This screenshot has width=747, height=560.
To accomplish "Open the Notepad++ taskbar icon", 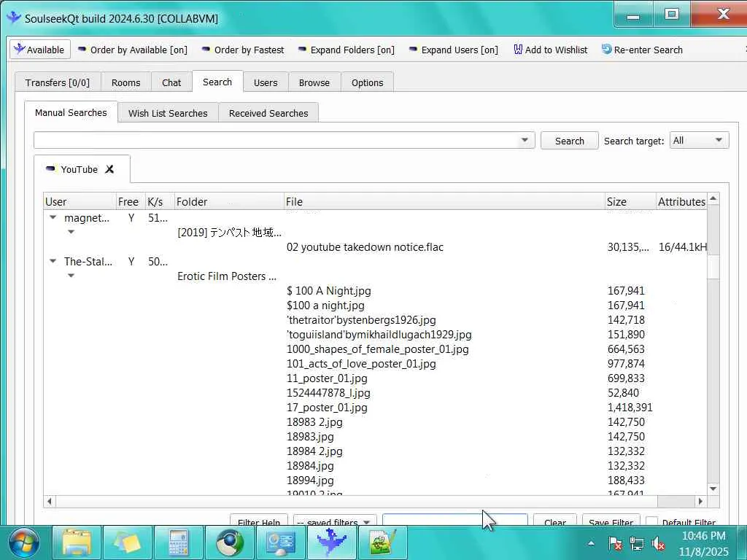I will 383,542.
